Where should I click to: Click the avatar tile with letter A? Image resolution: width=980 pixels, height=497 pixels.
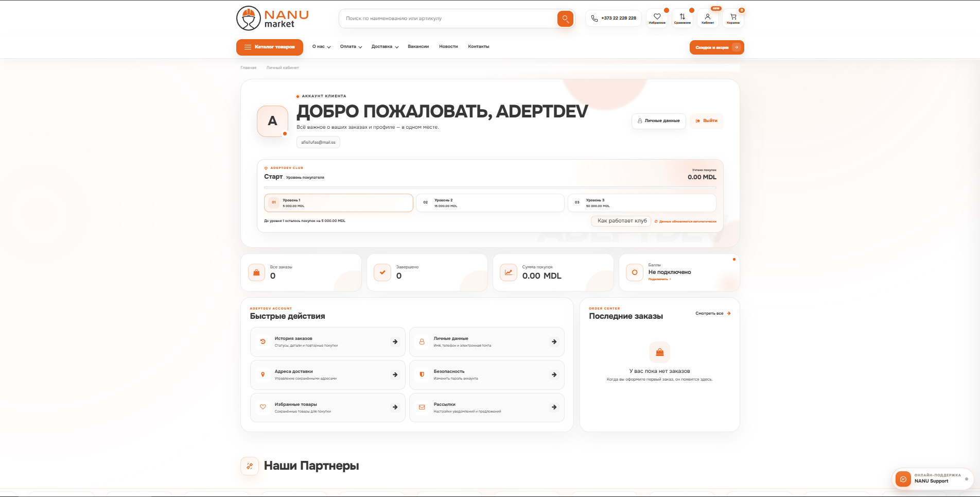pyautogui.click(x=272, y=121)
